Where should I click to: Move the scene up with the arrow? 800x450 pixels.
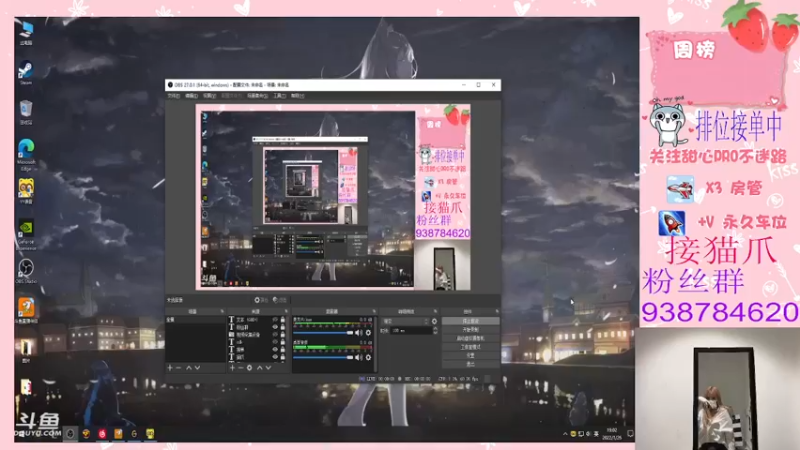[189, 368]
